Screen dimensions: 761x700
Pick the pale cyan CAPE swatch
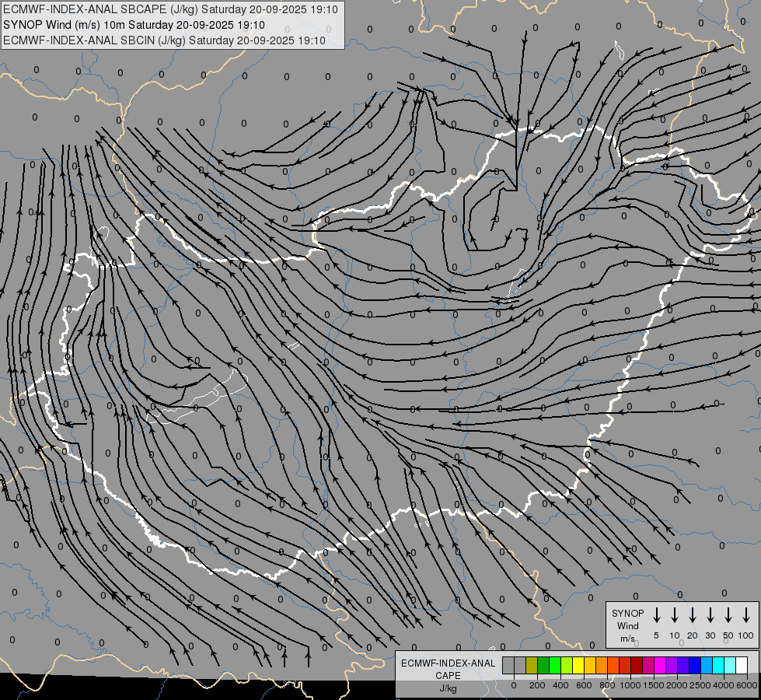731,666
